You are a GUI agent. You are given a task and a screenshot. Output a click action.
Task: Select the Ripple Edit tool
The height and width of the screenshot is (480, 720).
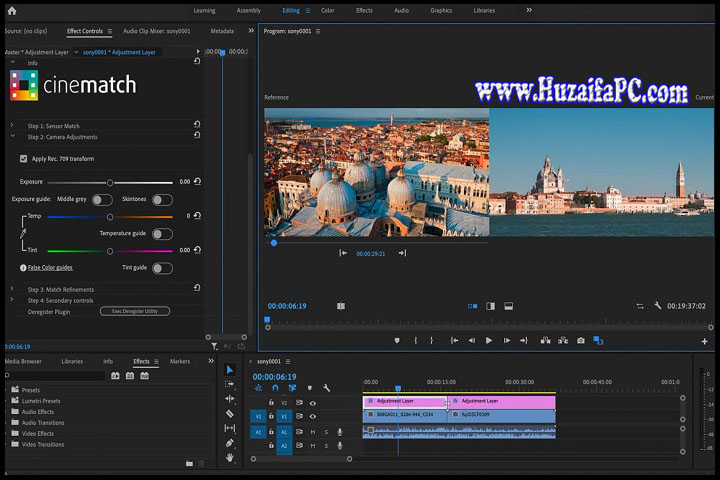[x=230, y=399]
